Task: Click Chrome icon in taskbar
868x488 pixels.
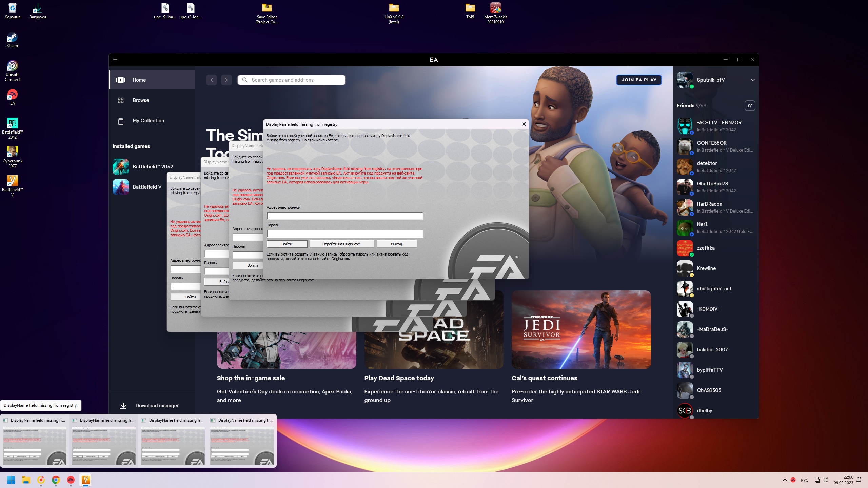Action: (x=56, y=480)
